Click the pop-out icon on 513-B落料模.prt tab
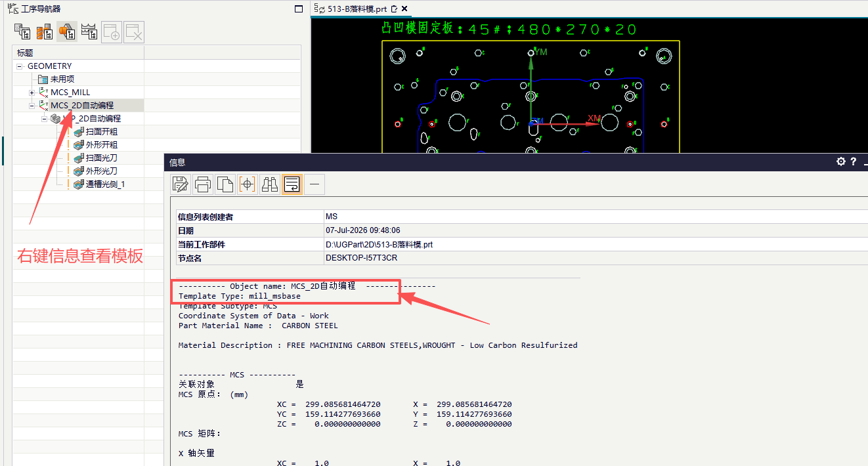 click(394, 9)
